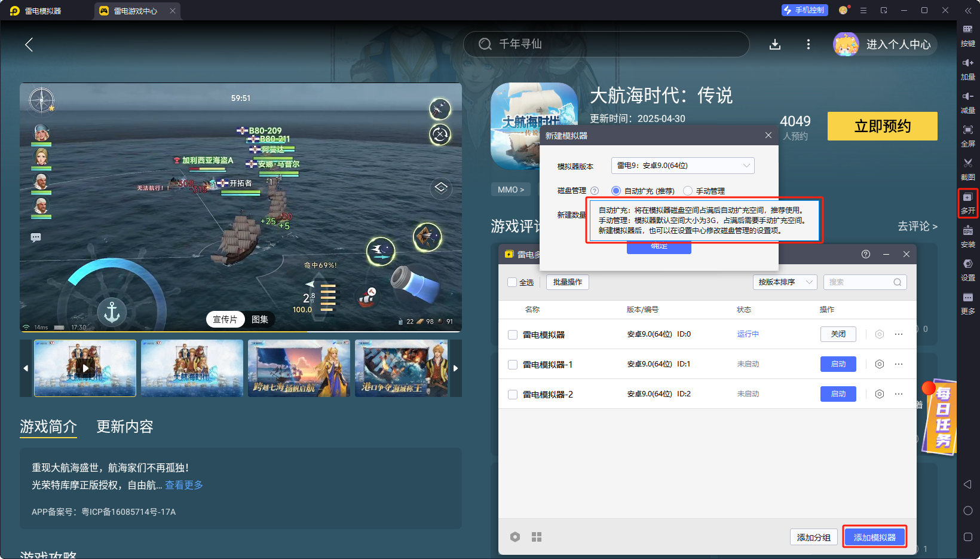
Task: Check the 全选 select-all checkbox
Action: 512,282
